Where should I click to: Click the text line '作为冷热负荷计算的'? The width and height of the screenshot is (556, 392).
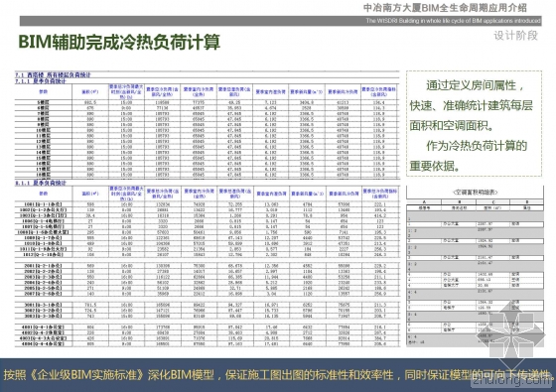tap(477, 146)
